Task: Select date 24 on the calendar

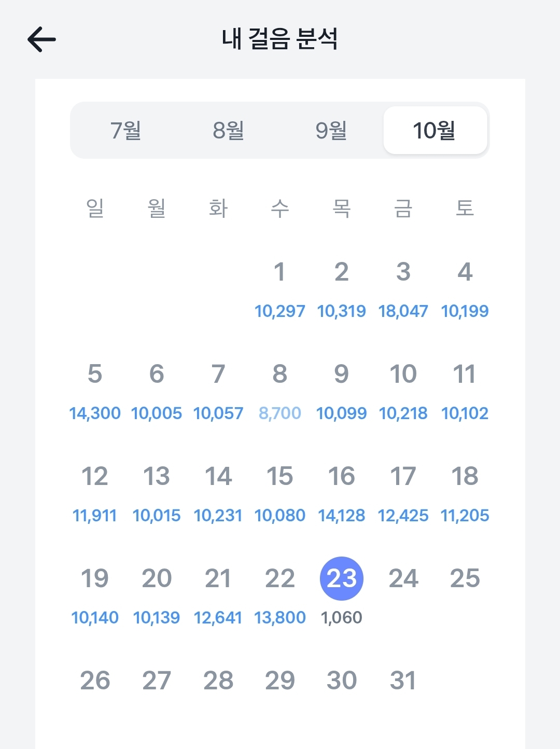Action: 403,578
